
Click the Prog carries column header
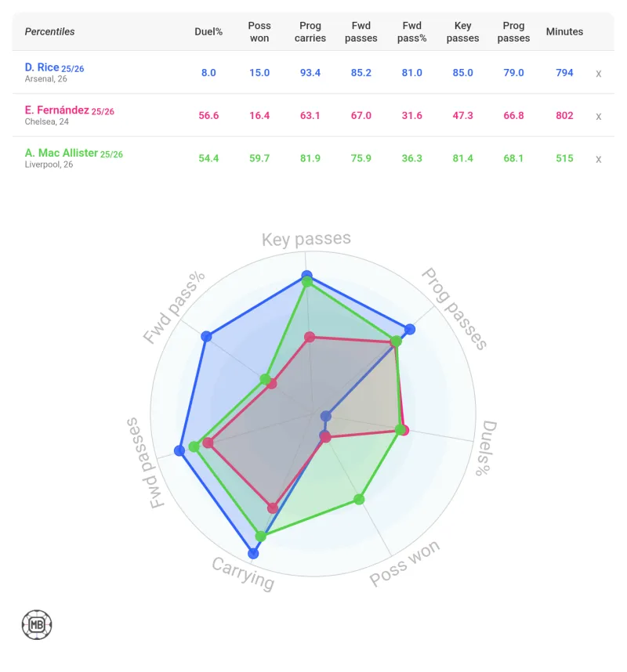(x=310, y=32)
